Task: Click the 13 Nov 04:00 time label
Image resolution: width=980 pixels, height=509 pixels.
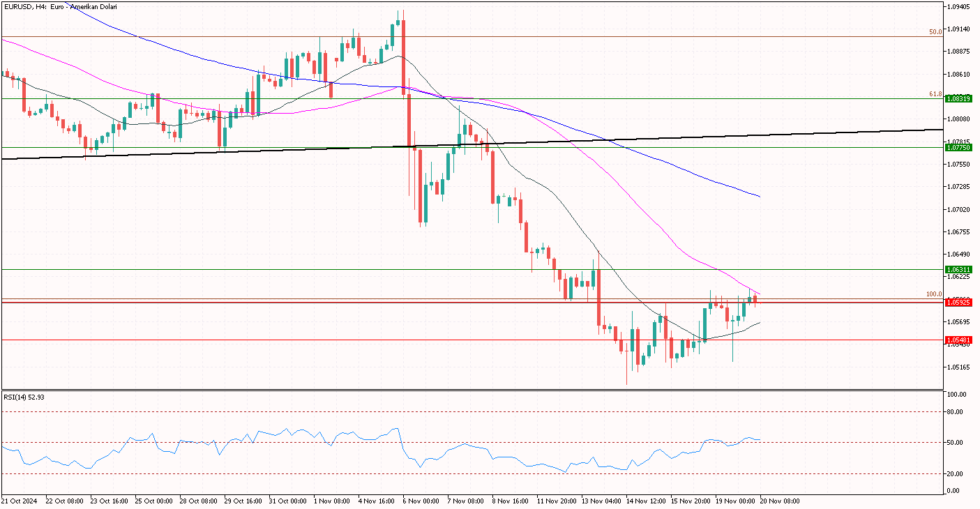Action: 601,501
